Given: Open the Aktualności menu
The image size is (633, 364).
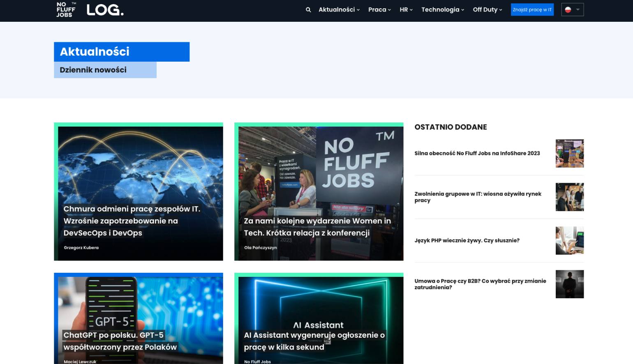Looking at the screenshot, I should 339,9.
